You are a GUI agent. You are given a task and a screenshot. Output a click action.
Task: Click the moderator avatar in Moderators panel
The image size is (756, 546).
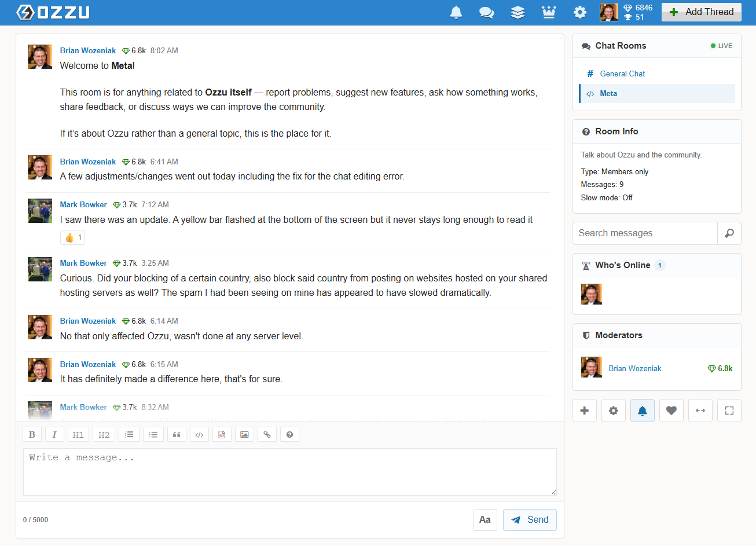click(x=592, y=367)
